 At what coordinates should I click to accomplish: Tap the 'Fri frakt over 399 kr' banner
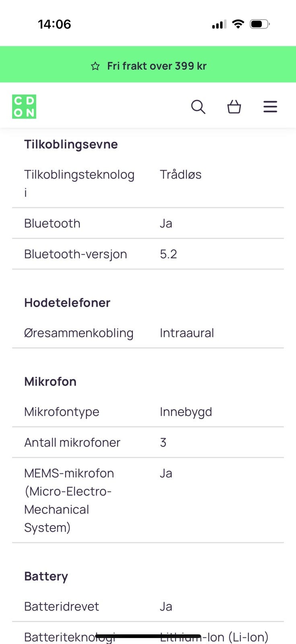point(156,66)
